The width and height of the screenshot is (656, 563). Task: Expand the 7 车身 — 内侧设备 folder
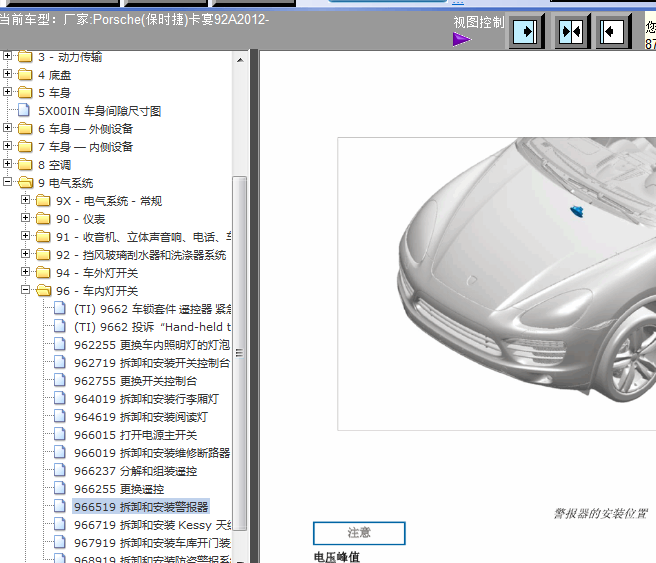7,146
